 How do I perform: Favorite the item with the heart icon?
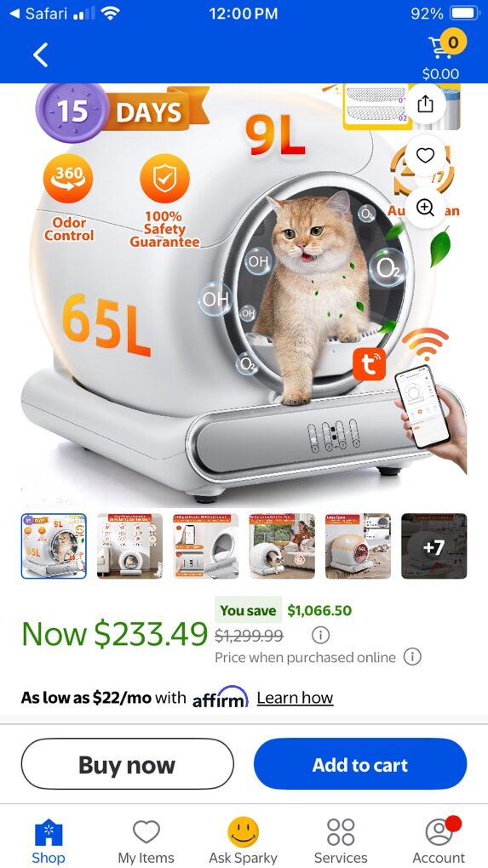point(426,156)
